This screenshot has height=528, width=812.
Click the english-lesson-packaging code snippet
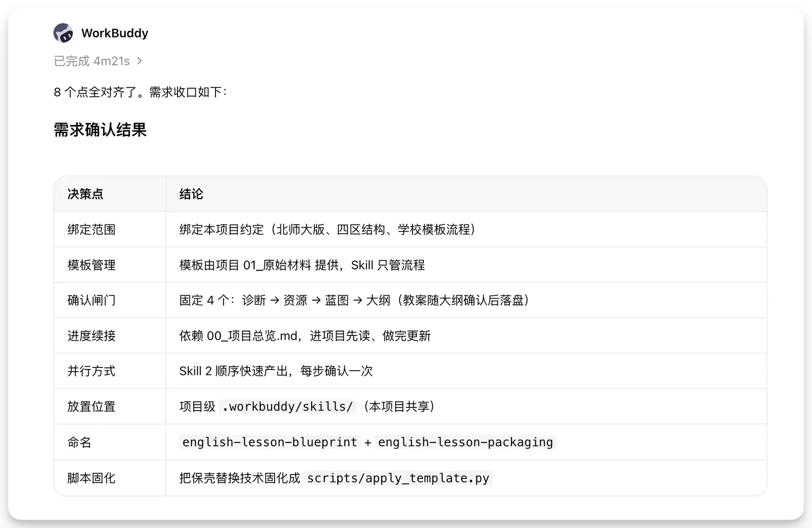coord(466,443)
